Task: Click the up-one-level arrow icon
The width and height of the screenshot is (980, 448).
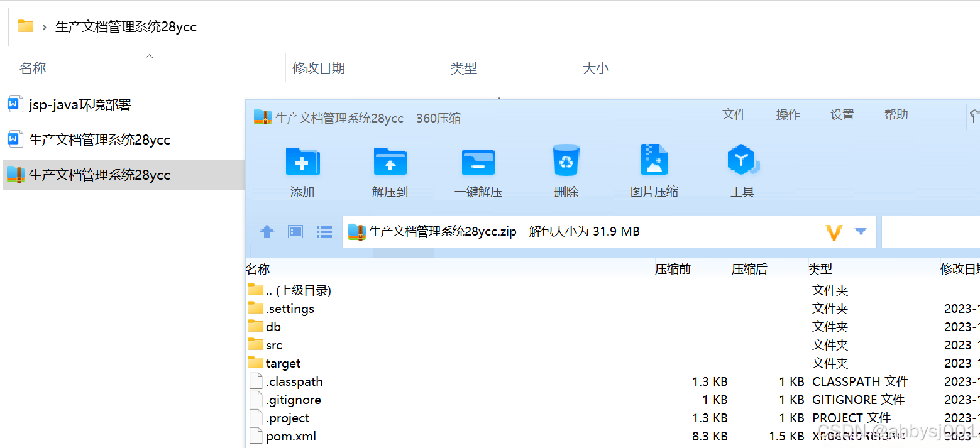Action: coord(267,231)
